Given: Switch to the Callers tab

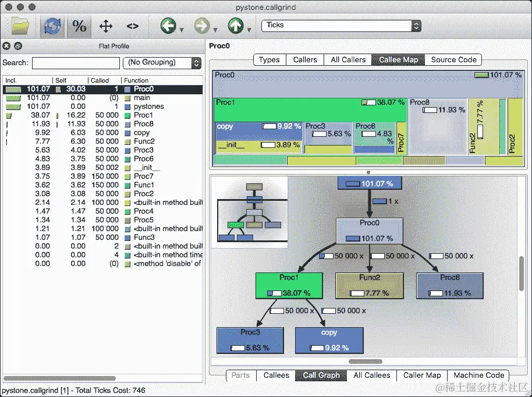Looking at the screenshot, I should (x=305, y=60).
